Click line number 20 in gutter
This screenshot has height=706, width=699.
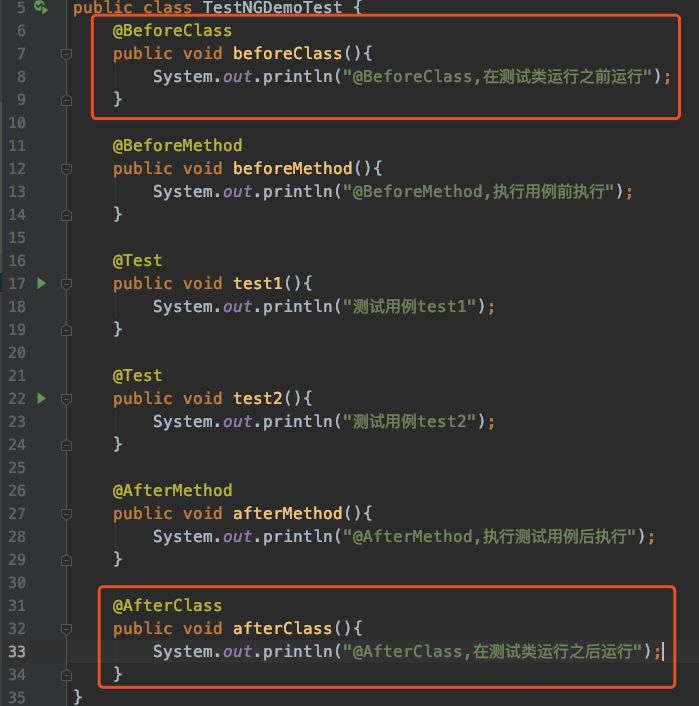tap(17, 353)
